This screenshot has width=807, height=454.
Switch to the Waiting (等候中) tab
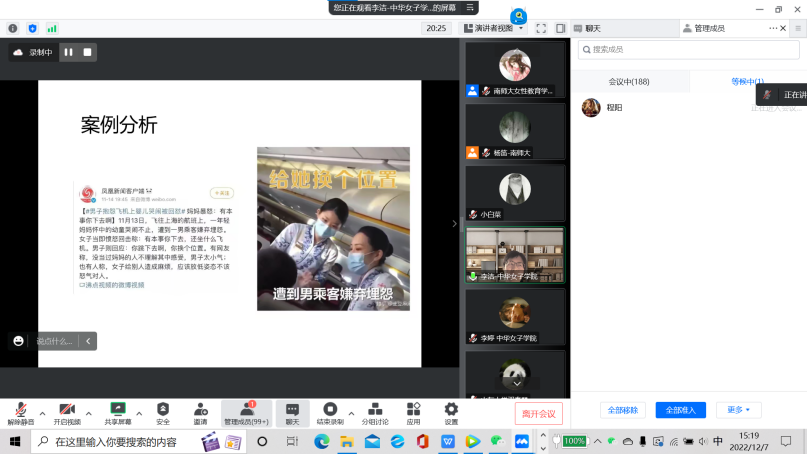coord(747,81)
